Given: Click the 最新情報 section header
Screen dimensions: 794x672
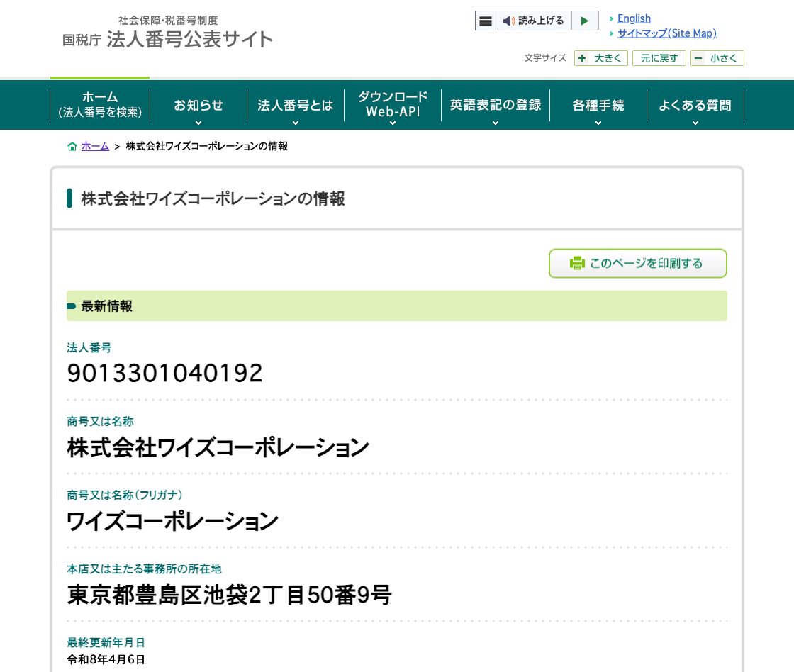Looking at the screenshot, I should (397, 306).
